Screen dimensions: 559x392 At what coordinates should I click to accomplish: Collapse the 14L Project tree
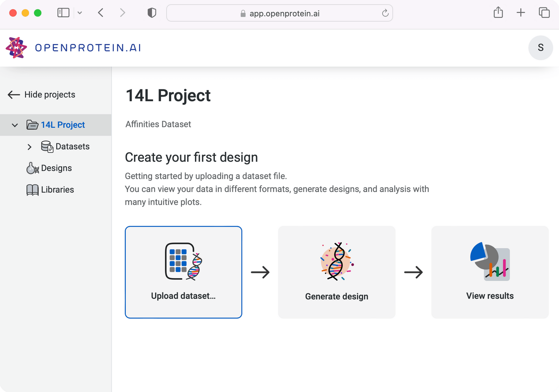14,125
